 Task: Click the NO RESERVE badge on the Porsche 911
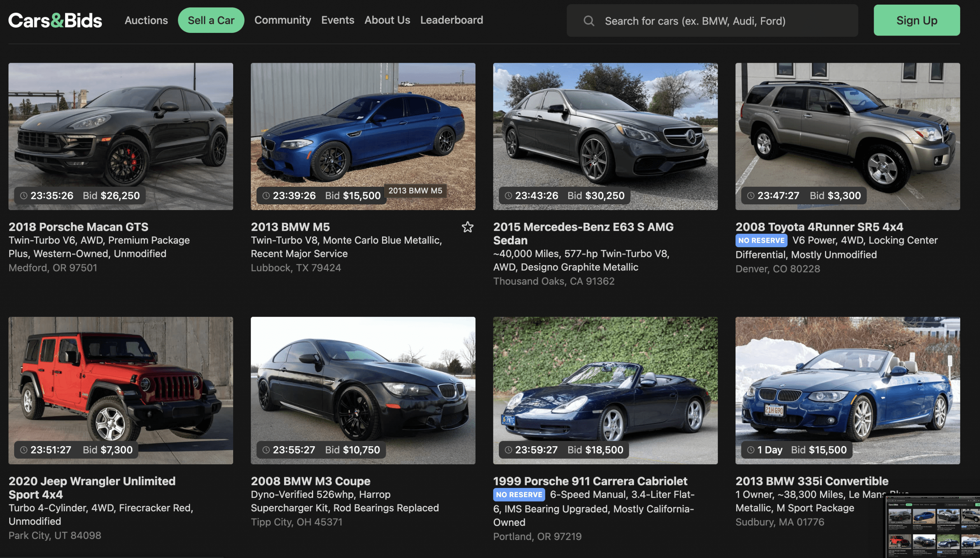pyautogui.click(x=519, y=495)
